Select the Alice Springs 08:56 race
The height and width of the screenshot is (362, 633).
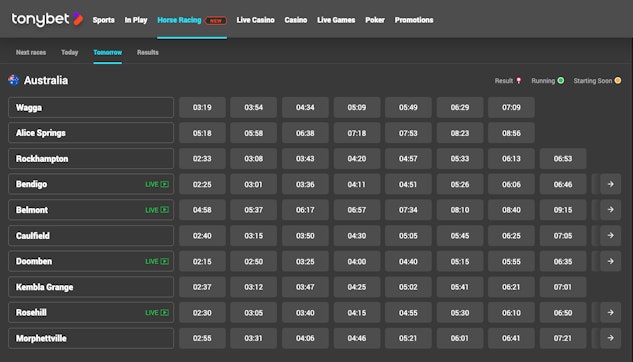(511, 133)
